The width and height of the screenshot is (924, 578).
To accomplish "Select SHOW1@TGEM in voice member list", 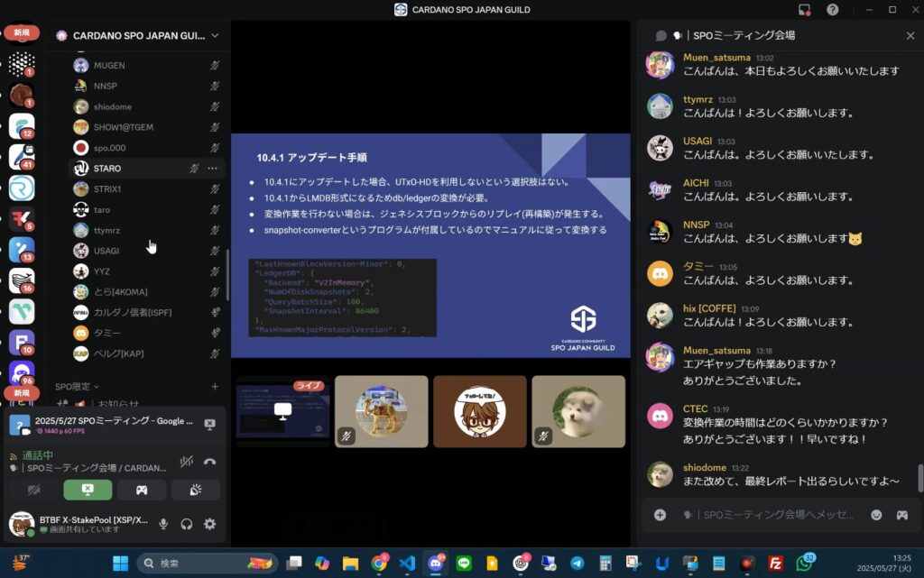I will click(x=123, y=127).
